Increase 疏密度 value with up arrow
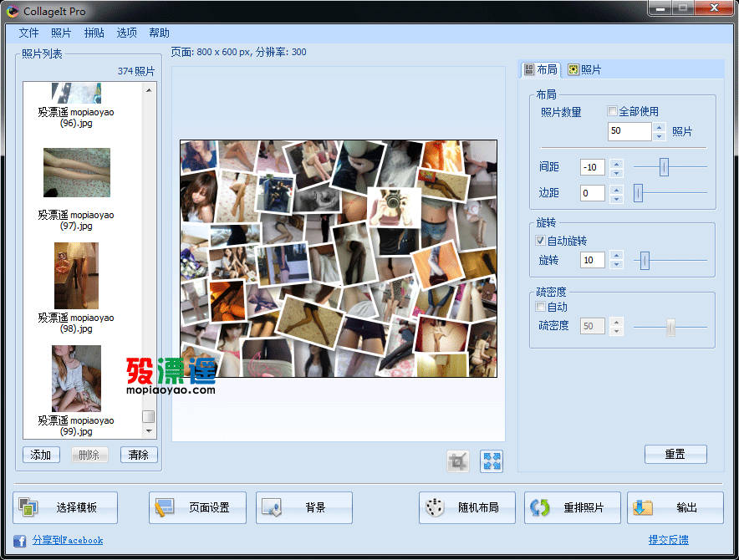Screen dimensions: 739x560 pyautogui.click(x=616, y=322)
